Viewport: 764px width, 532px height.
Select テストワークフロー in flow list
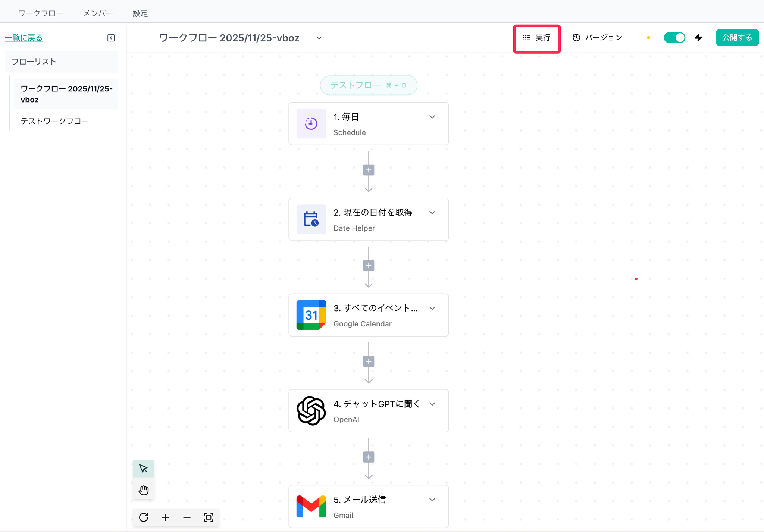(x=54, y=121)
